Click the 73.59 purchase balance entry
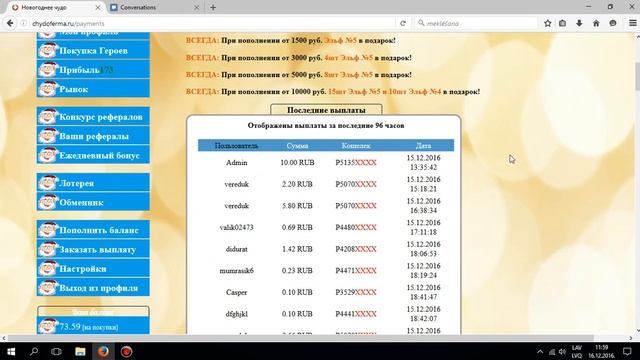The image size is (640, 360). (93, 326)
